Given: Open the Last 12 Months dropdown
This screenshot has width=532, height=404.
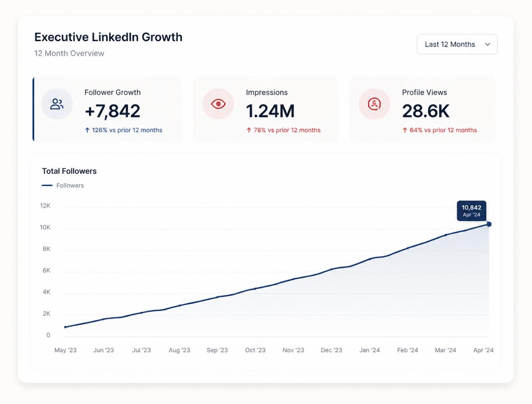Looking at the screenshot, I should [x=457, y=44].
